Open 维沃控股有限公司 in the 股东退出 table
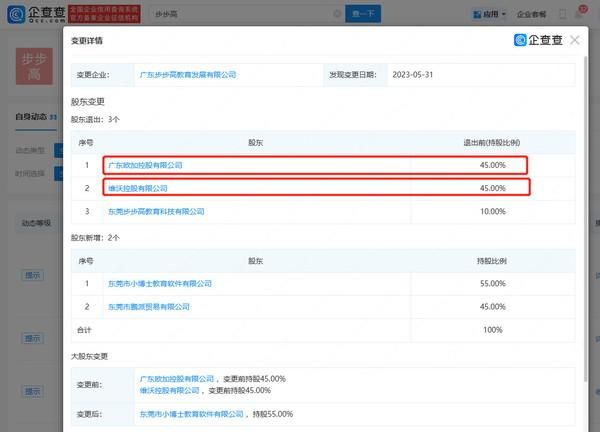600x432 pixels. pyautogui.click(x=138, y=188)
